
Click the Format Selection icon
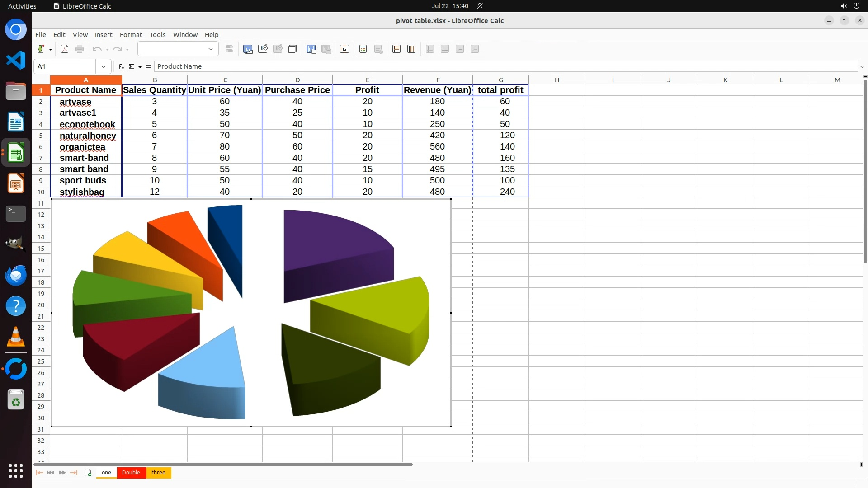[229, 49]
